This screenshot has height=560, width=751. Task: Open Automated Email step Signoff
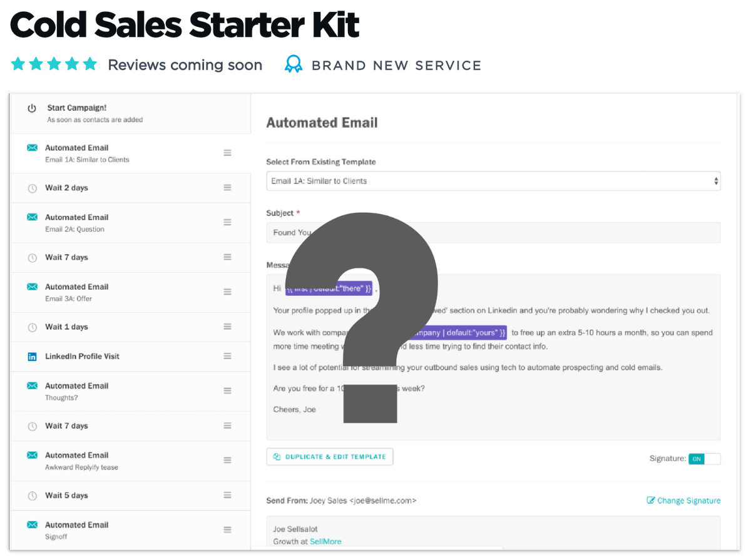coord(130,530)
